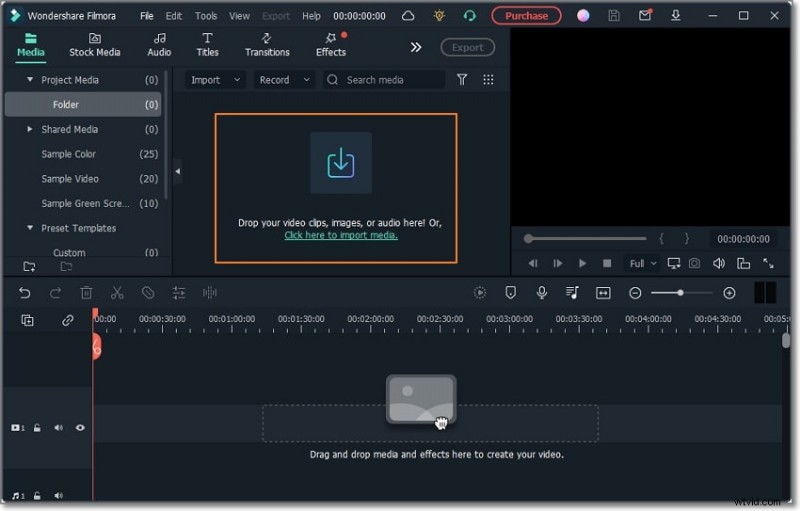This screenshot has height=511, width=800.
Task: Open the View menu
Action: 239,16
